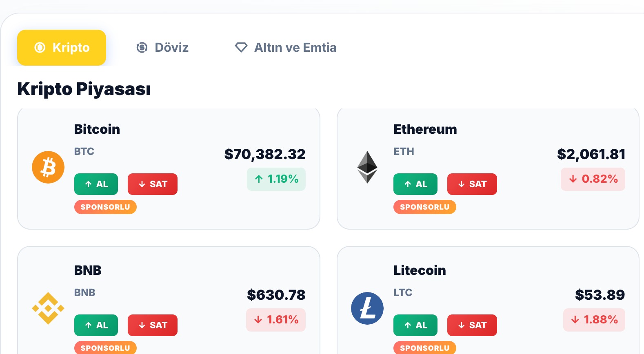The height and width of the screenshot is (354, 644).
Task: Click the coin icon next to Döviz
Action: pos(142,47)
